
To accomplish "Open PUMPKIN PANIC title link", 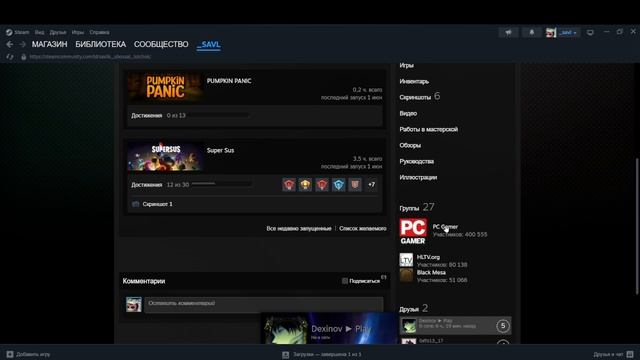I will (229, 81).
